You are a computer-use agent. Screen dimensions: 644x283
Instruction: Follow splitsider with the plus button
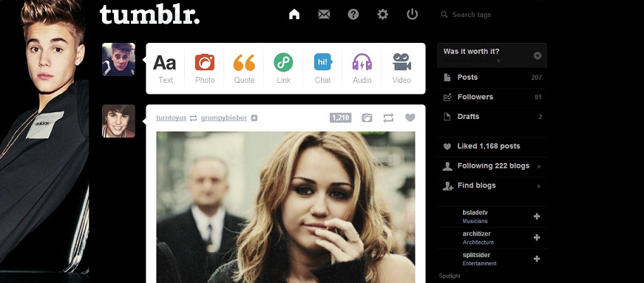tap(536, 259)
